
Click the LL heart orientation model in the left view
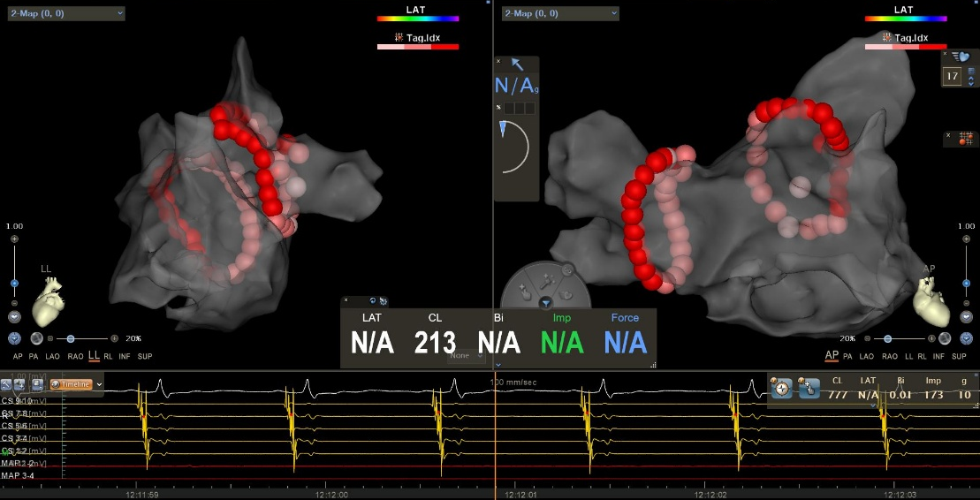tap(46, 302)
